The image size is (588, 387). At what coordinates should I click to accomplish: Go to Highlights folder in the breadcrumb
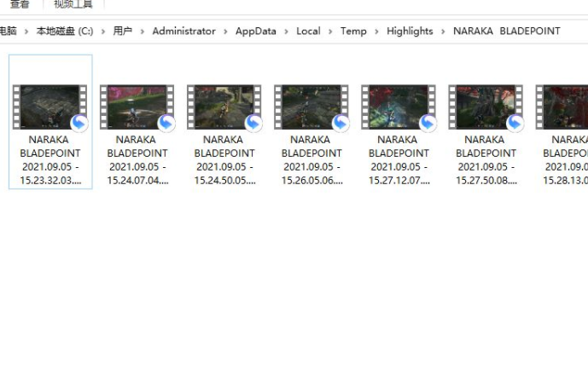[410, 31]
